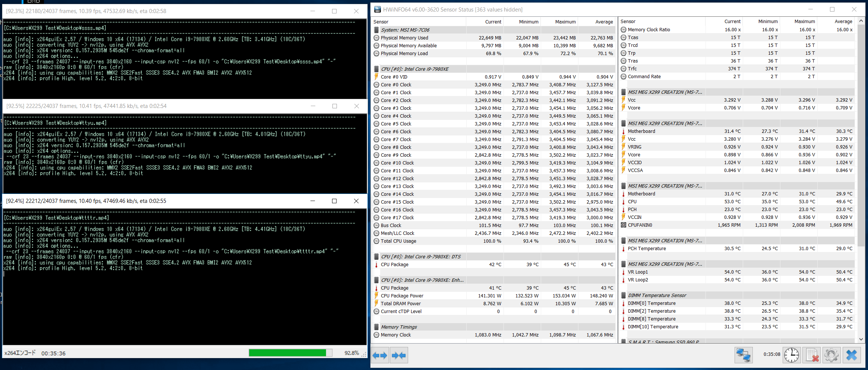Click the circle icon beside Command Rate
Image resolution: width=868 pixels, height=370 pixels.
[x=624, y=76]
